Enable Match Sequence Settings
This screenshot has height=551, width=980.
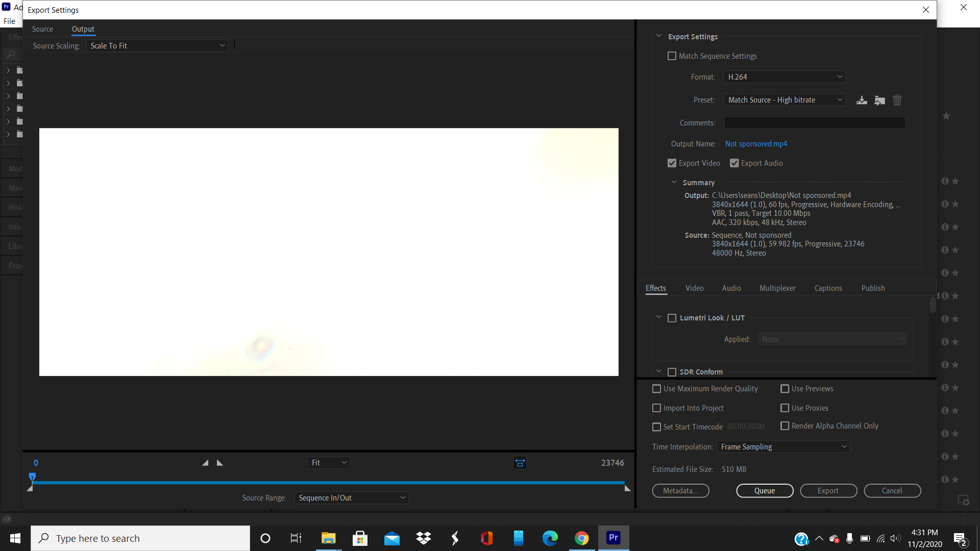[672, 56]
